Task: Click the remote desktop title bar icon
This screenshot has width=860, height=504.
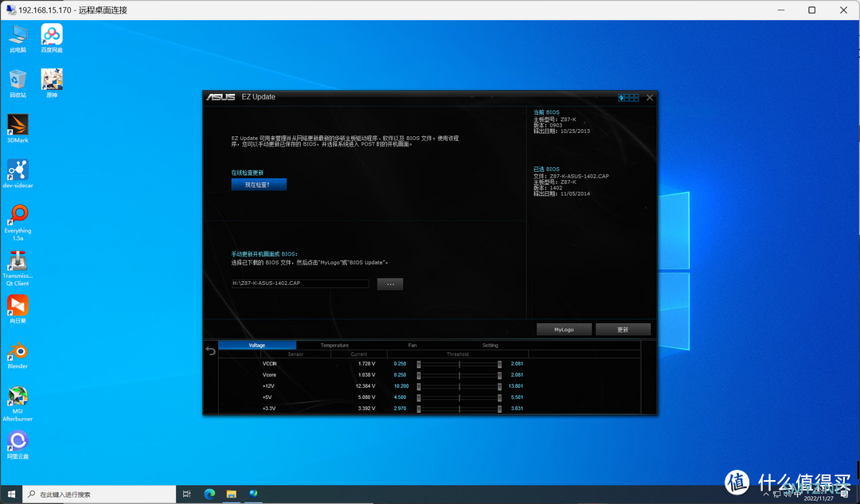Action: 10,10
